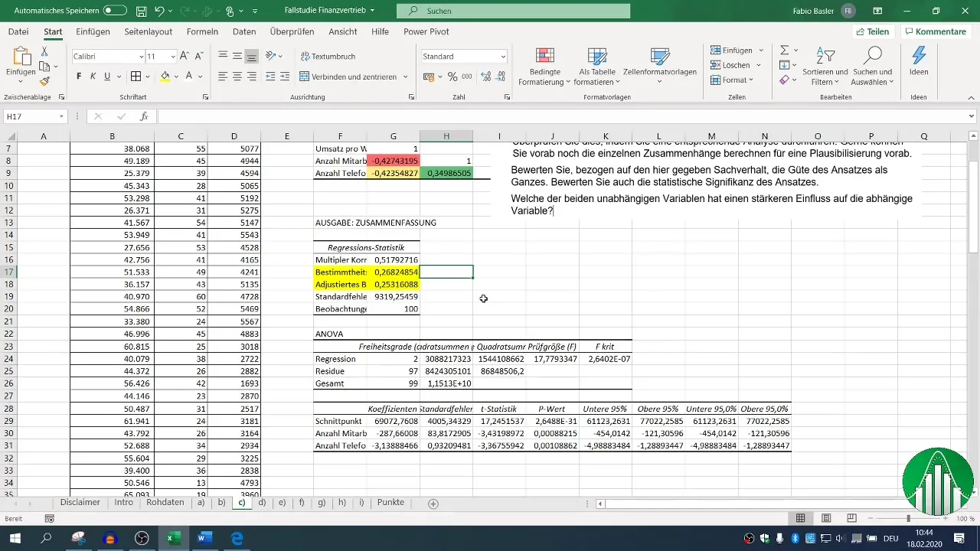Image resolution: width=980 pixels, height=551 pixels.
Task: Switch to the Daten ribbon tab
Action: tap(244, 31)
